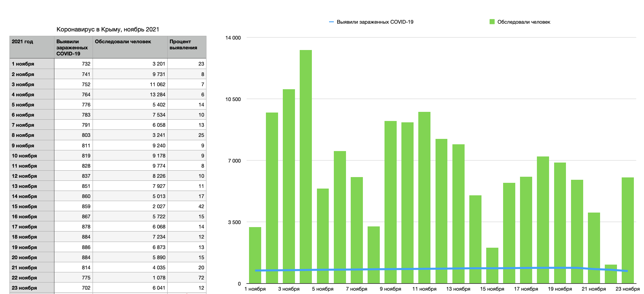Click the green bar above the 15 ноября axis label
This screenshot has height=294, width=644.
pos(492,266)
